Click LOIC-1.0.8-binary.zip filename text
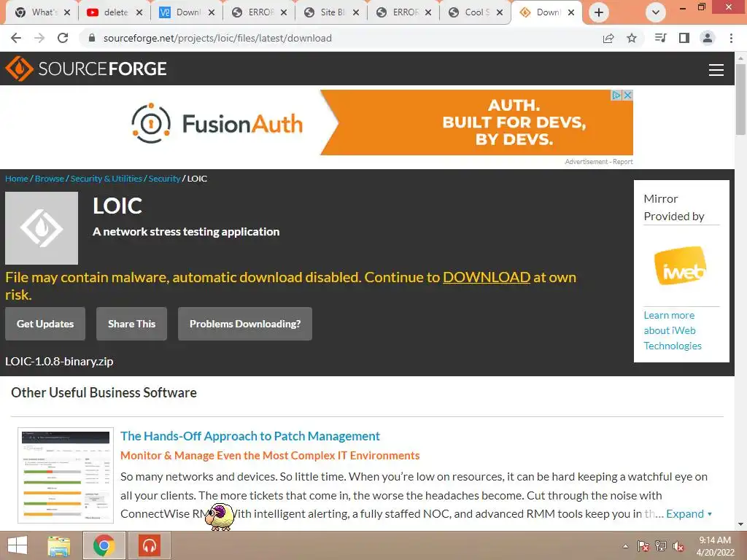This screenshot has width=747, height=560. click(59, 362)
